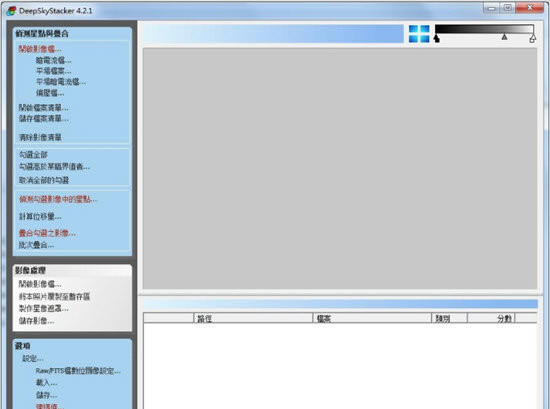Sort the list by 類別 column header

click(449, 318)
